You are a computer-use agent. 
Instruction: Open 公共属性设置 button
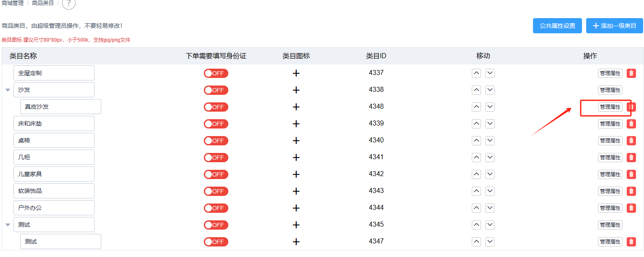[x=557, y=26]
